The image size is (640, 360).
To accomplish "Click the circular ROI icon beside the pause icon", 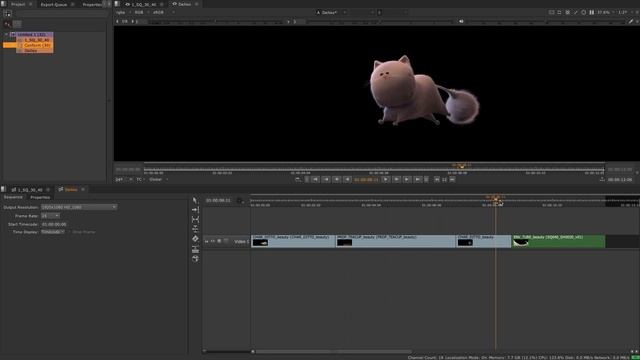I will 584,13.
